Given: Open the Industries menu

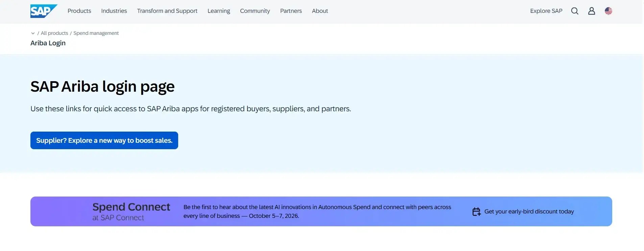Looking at the screenshot, I should [114, 11].
